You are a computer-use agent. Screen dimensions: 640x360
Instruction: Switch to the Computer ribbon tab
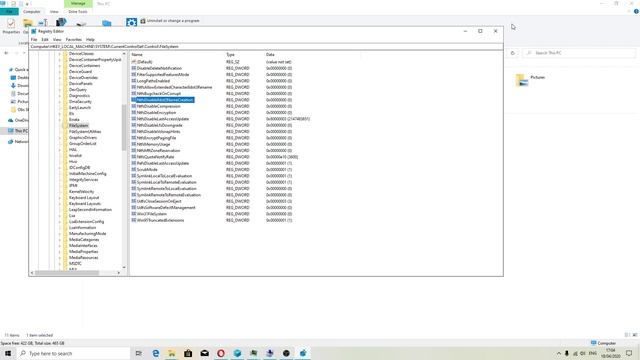coord(31,11)
